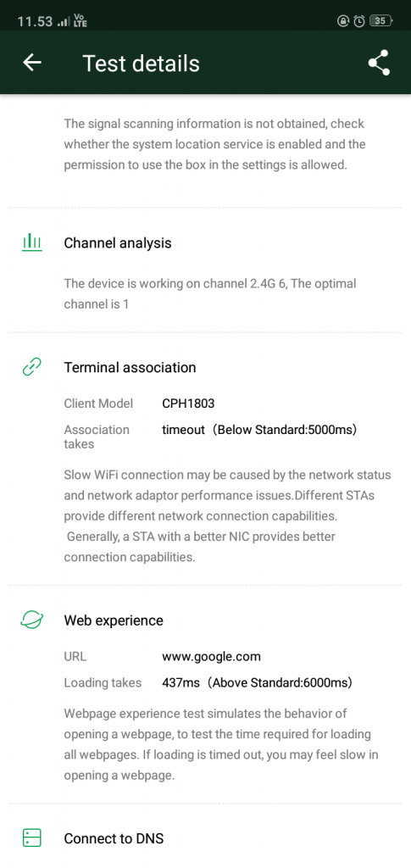Tap the Connect to DNS server icon
This screenshot has width=411, height=868.
32,838
